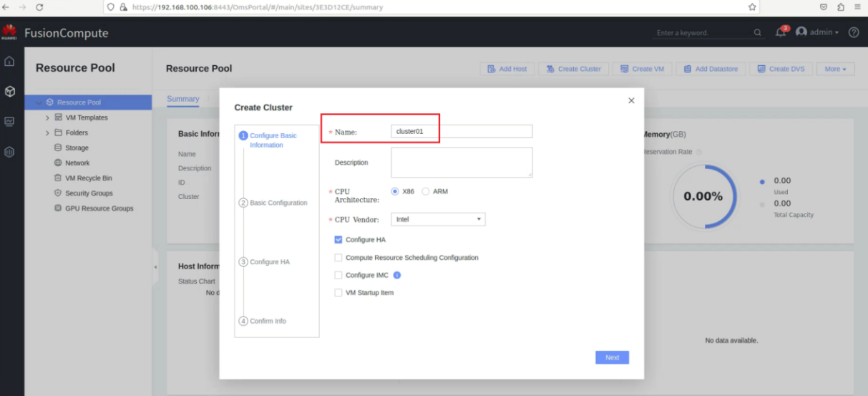The width and height of the screenshot is (868, 396).
Task: Bookmark this page with the star icon
Action: click(x=752, y=7)
